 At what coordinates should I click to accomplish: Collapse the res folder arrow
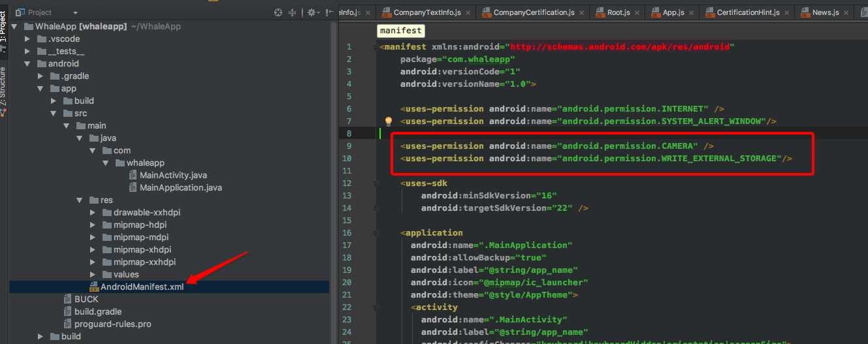80,200
